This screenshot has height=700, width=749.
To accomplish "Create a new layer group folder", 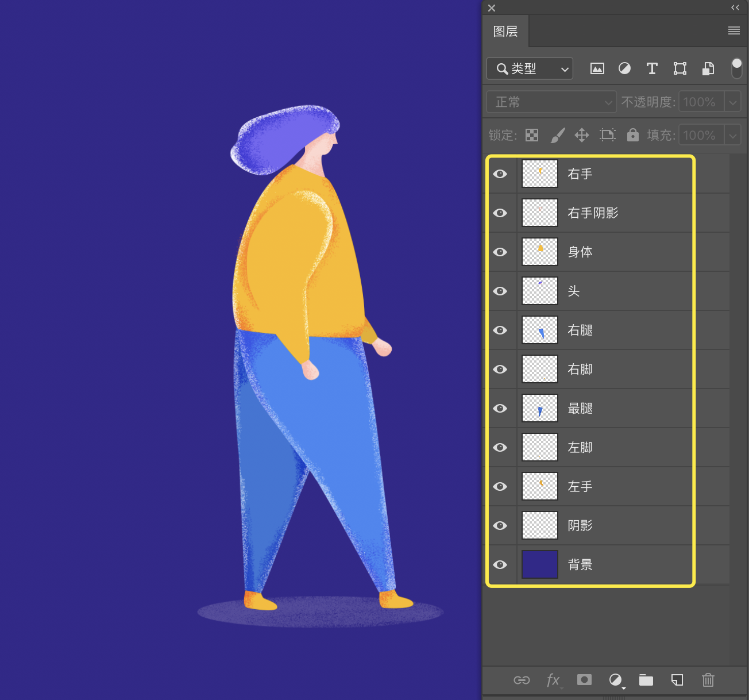I will (x=646, y=680).
